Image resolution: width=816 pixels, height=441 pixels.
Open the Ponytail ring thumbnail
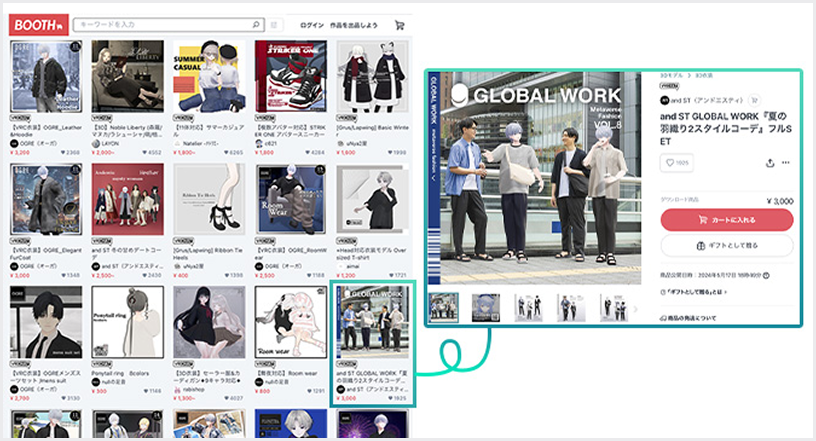tap(128, 322)
